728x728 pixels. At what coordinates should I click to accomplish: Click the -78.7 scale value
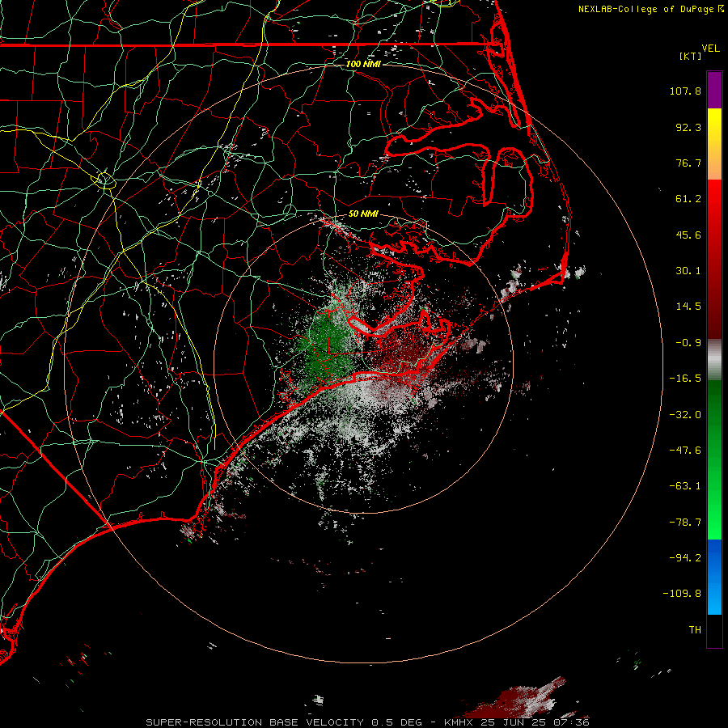685,523
